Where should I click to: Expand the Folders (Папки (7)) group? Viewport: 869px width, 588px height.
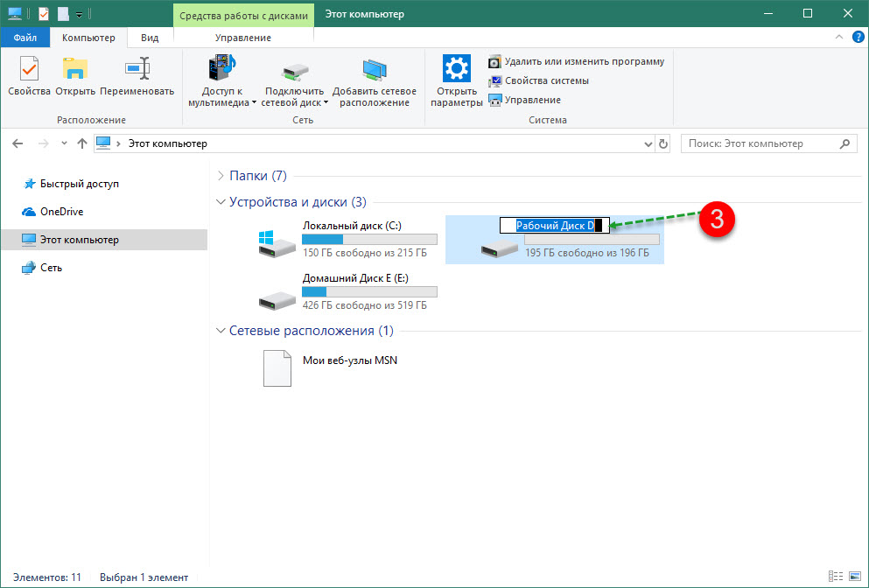(x=221, y=176)
